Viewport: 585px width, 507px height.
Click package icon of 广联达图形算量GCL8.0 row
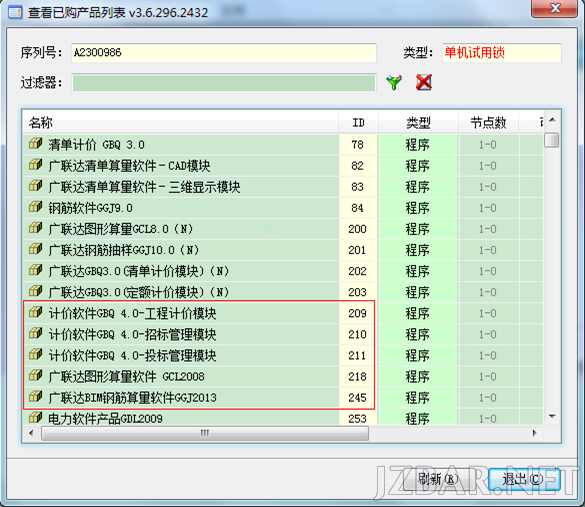point(36,228)
